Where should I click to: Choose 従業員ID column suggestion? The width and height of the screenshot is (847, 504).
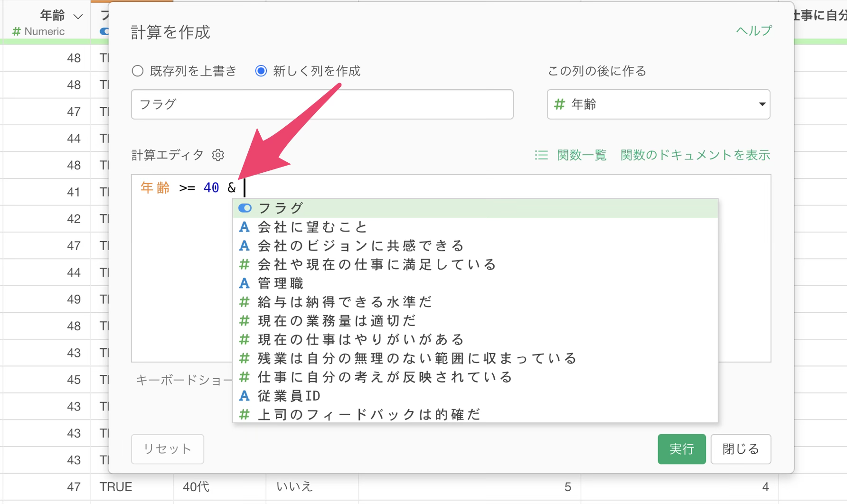[289, 396]
